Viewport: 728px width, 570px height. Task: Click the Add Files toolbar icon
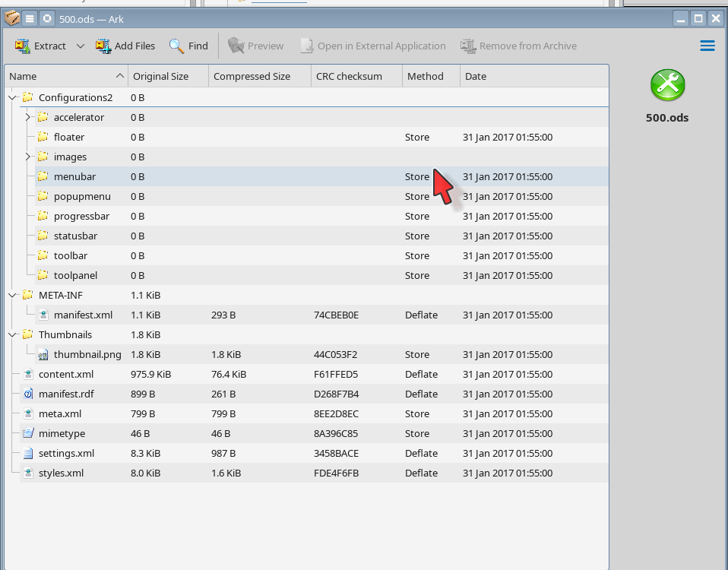click(x=103, y=46)
